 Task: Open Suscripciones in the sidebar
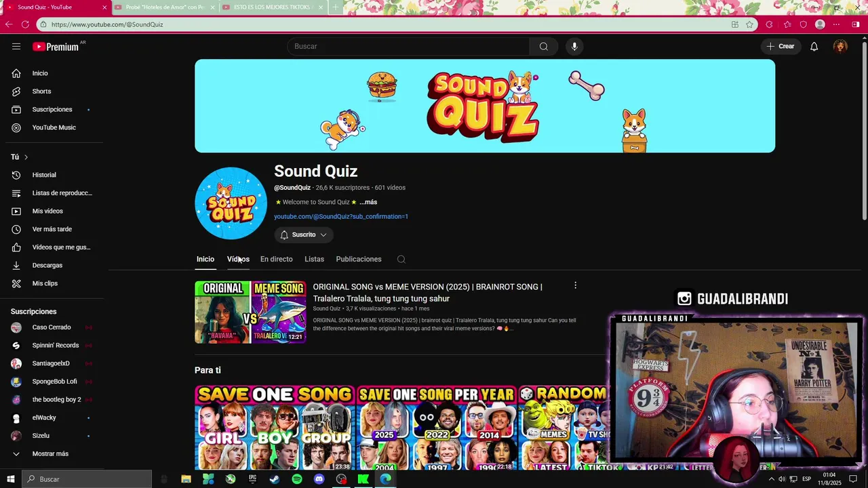[52, 109]
